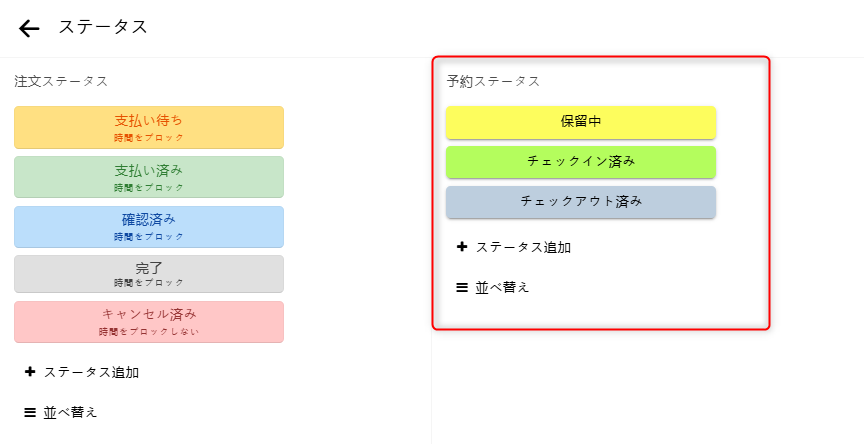This screenshot has height=444, width=864.
Task: Select the green 支払い済み status
Action: point(149,176)
